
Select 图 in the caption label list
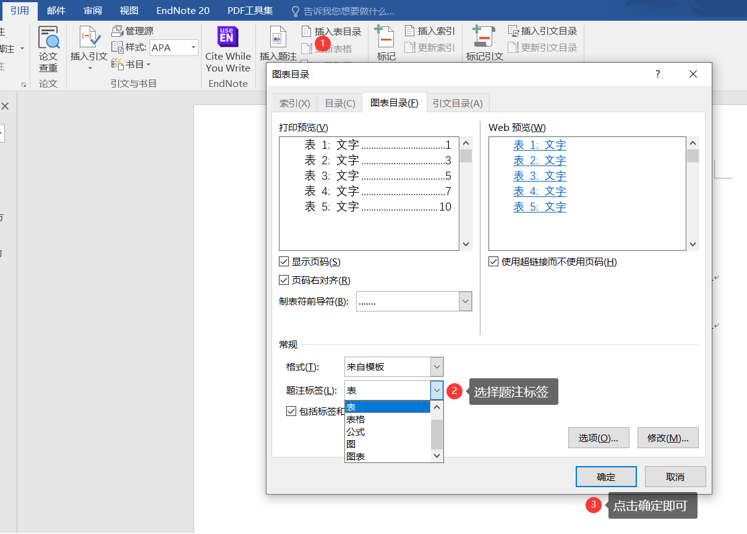tap(387, 444)
